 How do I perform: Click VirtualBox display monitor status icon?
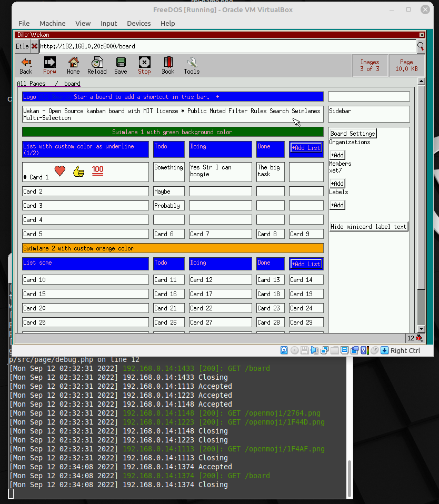344,350
